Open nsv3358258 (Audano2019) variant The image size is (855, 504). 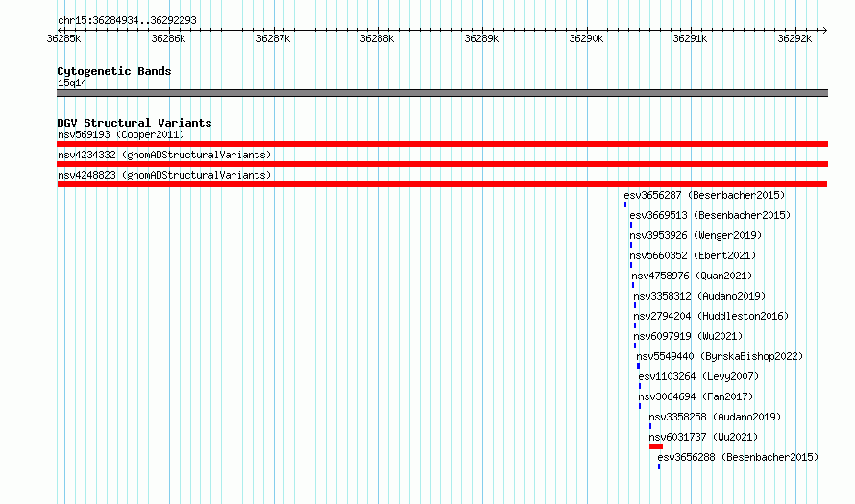(715, 417)
